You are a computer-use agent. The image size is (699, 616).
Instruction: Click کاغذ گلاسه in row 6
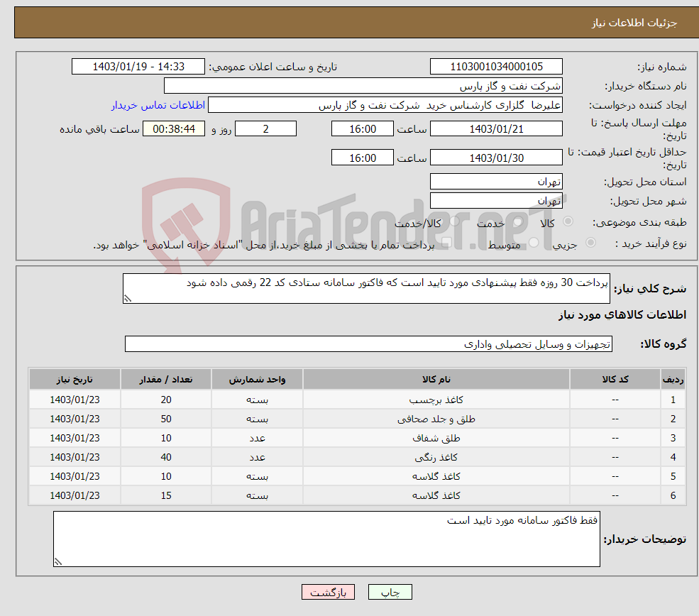coord(436,495)
